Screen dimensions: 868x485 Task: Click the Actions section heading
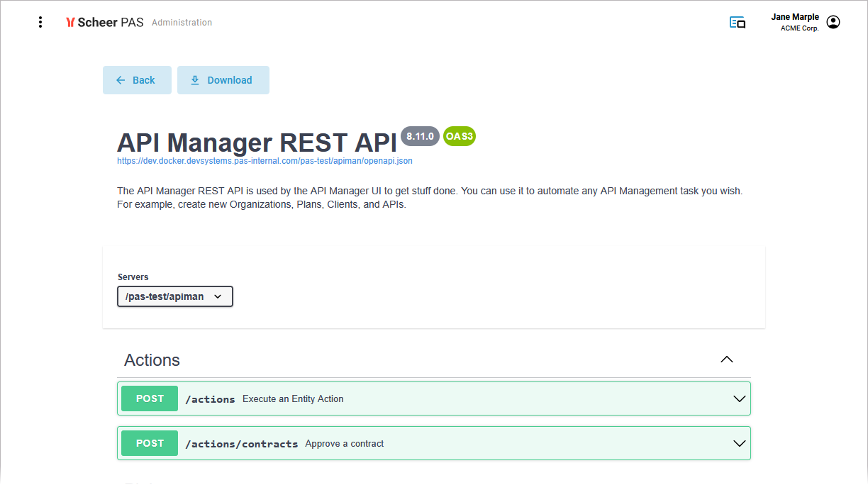[x=152, y=360]
